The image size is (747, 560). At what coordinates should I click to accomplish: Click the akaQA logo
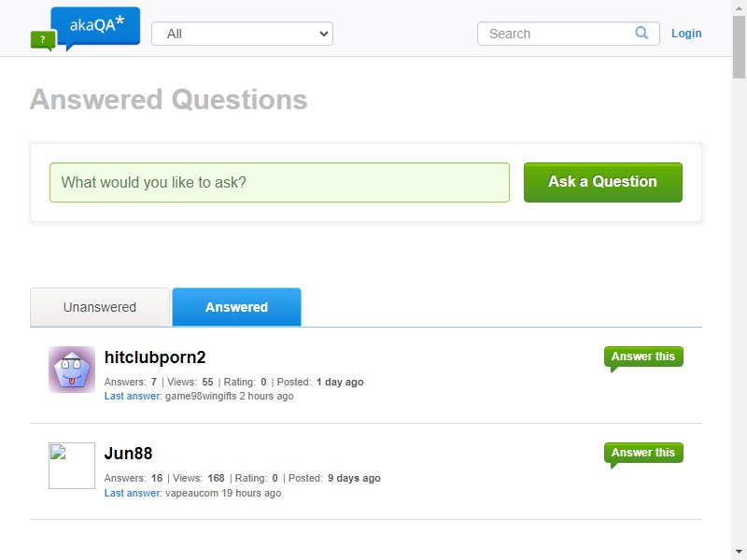pos(86,29)
